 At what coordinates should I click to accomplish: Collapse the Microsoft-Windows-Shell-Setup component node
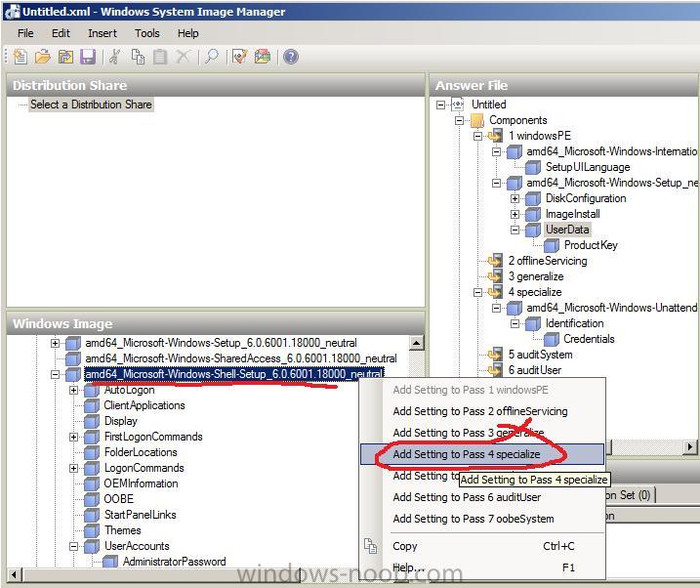coord(55,375)
